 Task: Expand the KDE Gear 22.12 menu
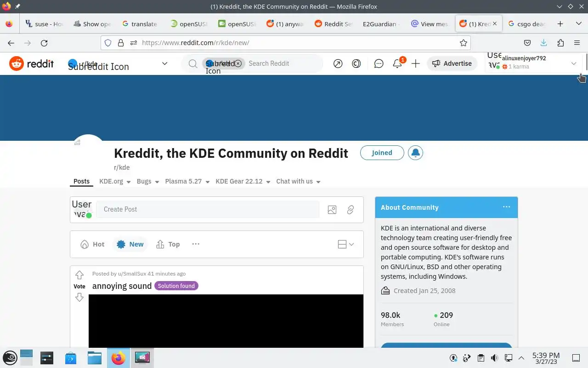pos(243,181)
